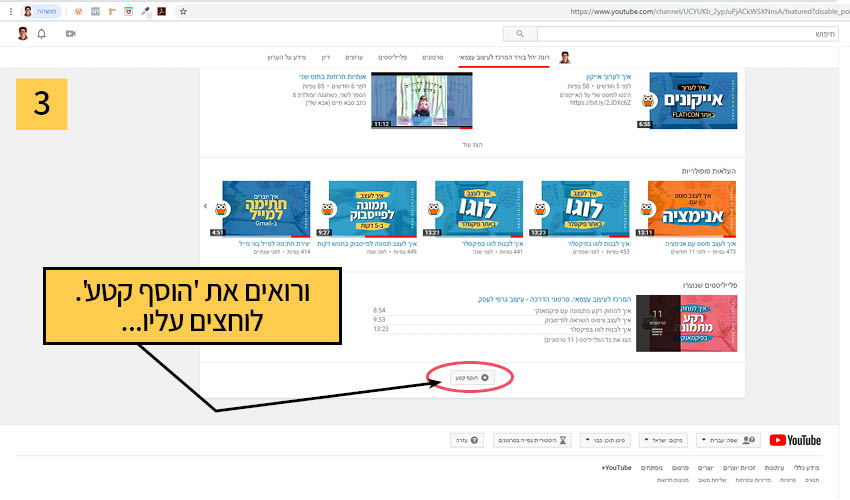Click previous arrow on popular uploads carousel

coord(206,207)
